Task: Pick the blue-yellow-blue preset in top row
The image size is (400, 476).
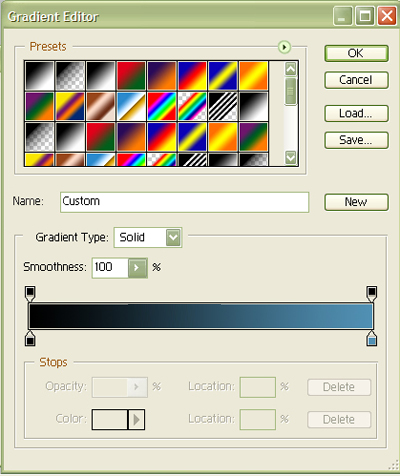Action: click(223, 76)
